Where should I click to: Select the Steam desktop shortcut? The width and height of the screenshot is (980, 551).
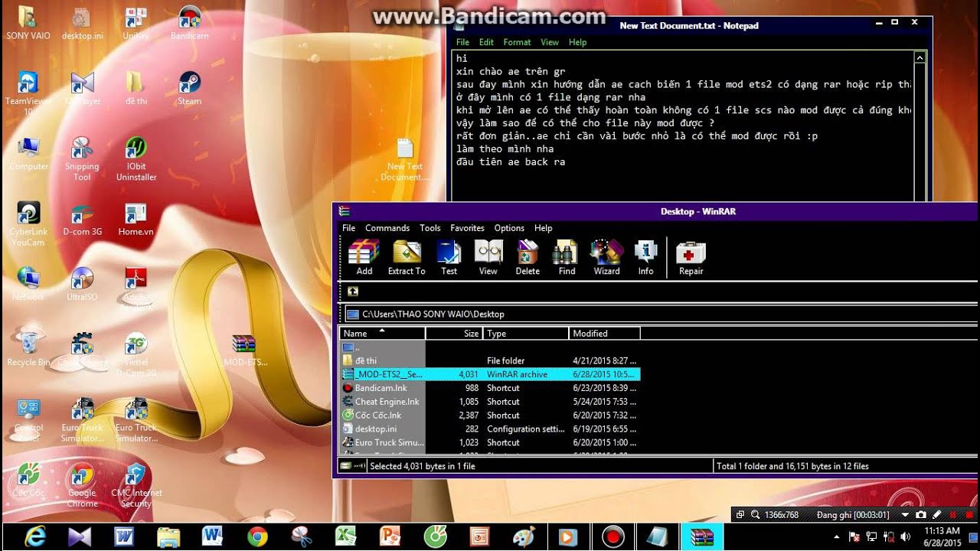point(189,87)
